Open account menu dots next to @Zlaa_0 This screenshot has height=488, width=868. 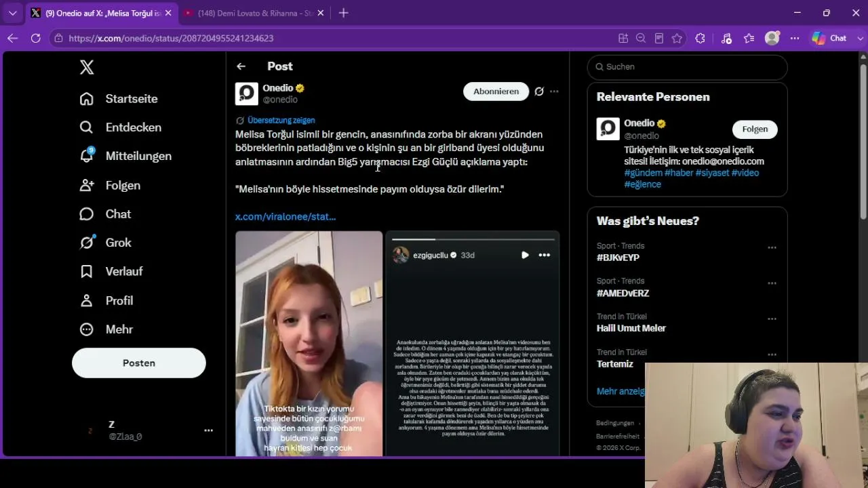tap(209, 430)
